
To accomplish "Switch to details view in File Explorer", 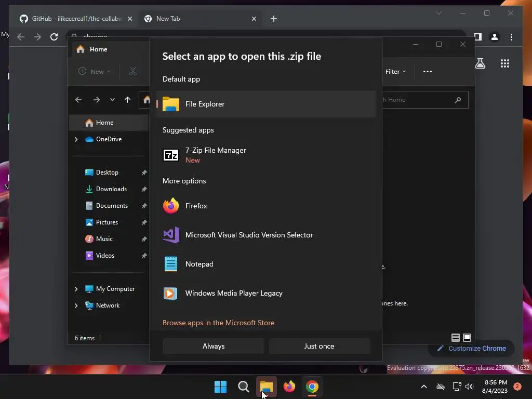I will [x=455, y=338].
